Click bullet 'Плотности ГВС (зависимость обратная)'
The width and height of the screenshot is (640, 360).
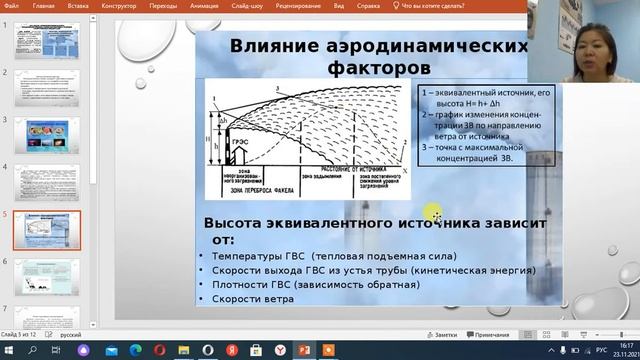point(316,284)
